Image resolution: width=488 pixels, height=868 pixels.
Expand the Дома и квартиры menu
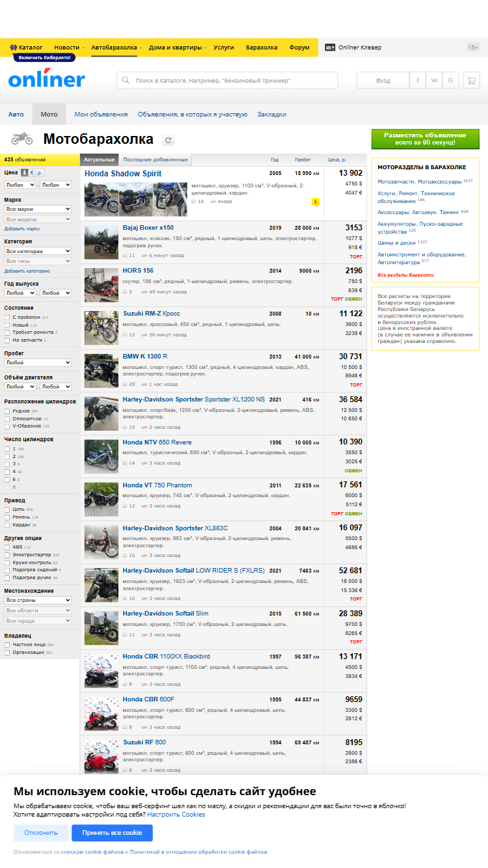[x=175, y=47]
